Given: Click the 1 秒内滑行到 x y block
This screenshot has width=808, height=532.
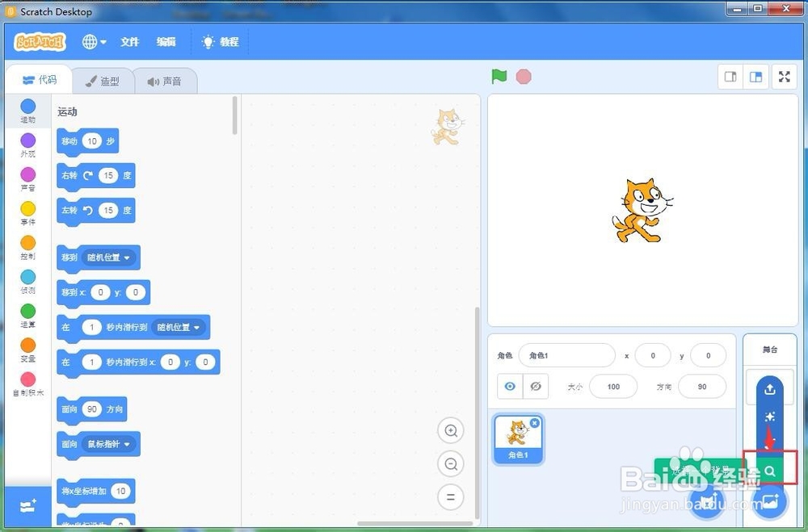Looking at the screenshot, I should point(138,362).
